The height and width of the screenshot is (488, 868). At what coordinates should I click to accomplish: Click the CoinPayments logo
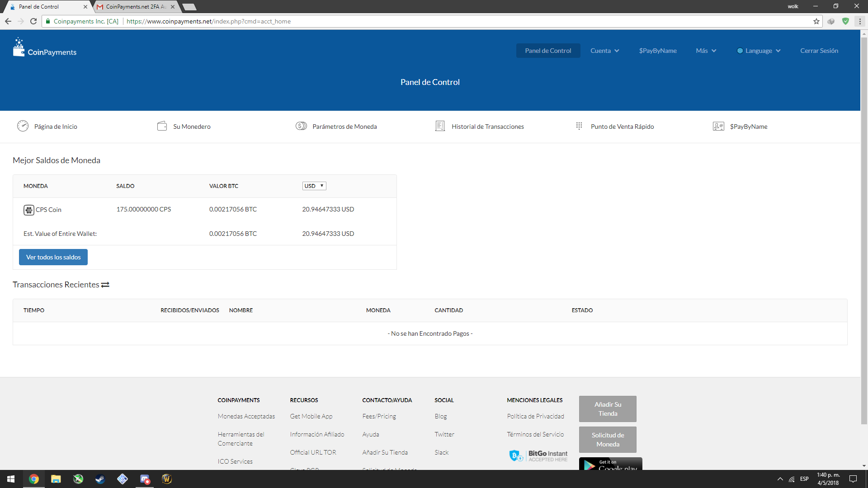[x=45, y=48]
